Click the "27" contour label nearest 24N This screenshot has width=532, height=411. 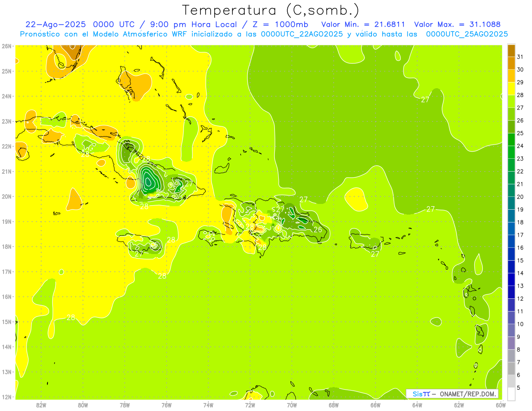[425, 100]
